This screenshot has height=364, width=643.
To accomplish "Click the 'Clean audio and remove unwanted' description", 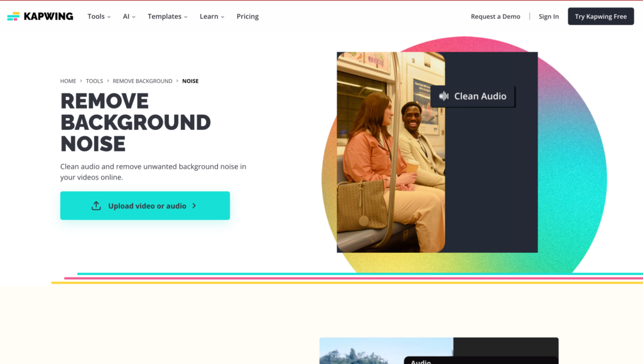I will [x=153, y=172].
